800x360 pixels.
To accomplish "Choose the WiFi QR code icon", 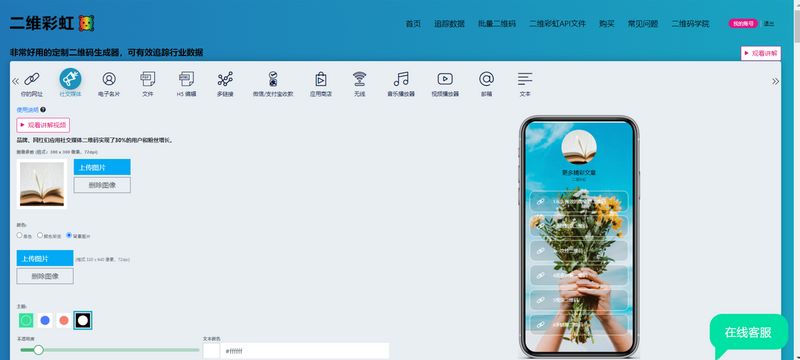I will [x=360, y=79].
